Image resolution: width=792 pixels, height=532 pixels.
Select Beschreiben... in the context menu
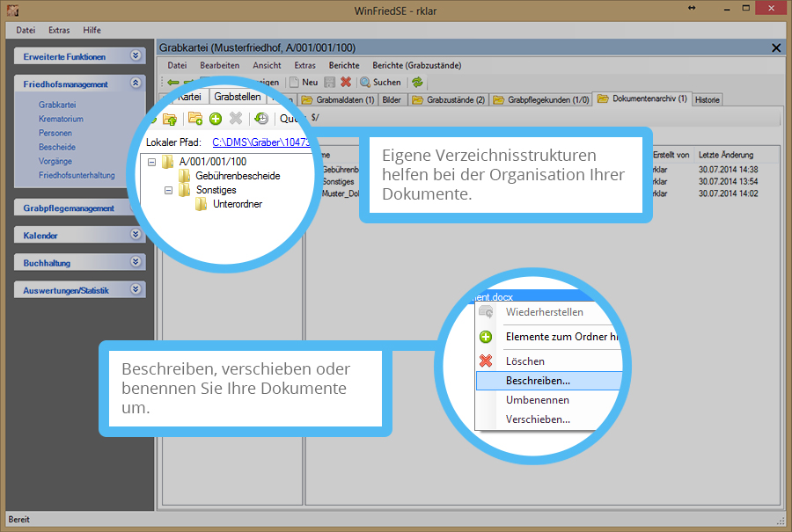538,381
